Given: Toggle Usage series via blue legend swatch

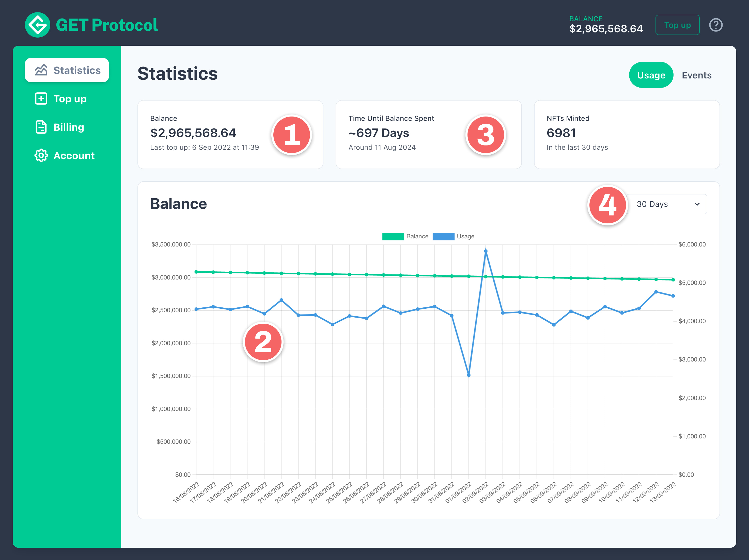Looking at the screenshot, I should point(443,237).
